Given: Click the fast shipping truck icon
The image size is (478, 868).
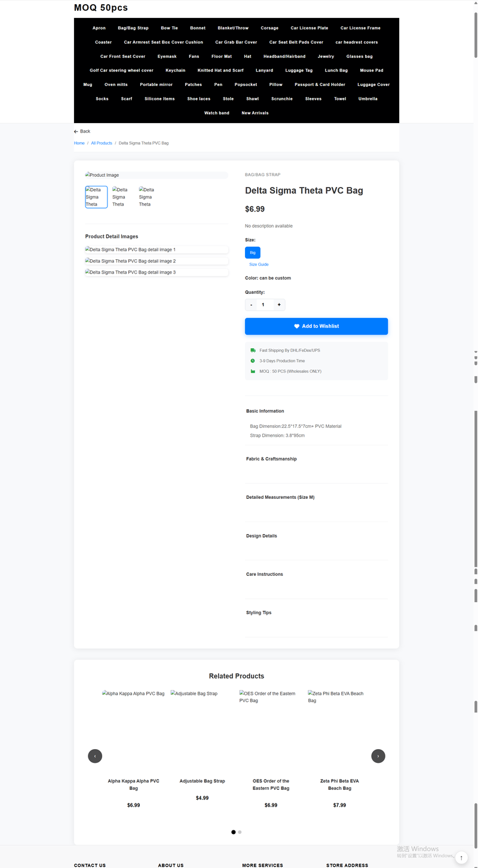Looking at the screenshot, I should tap(253, 351).
